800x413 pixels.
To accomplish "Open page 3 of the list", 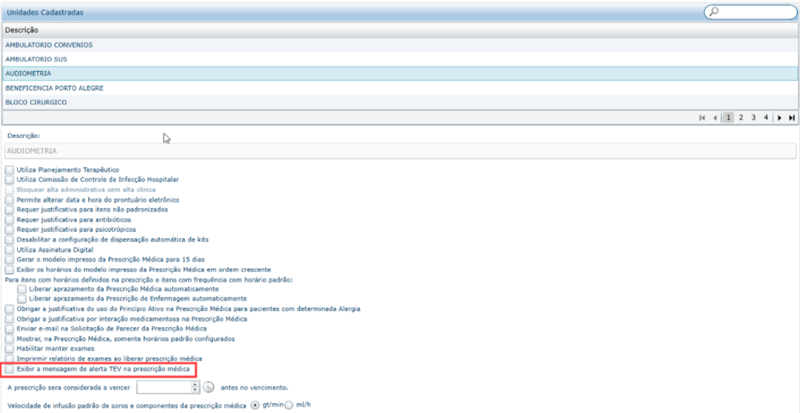I will 753,117.
